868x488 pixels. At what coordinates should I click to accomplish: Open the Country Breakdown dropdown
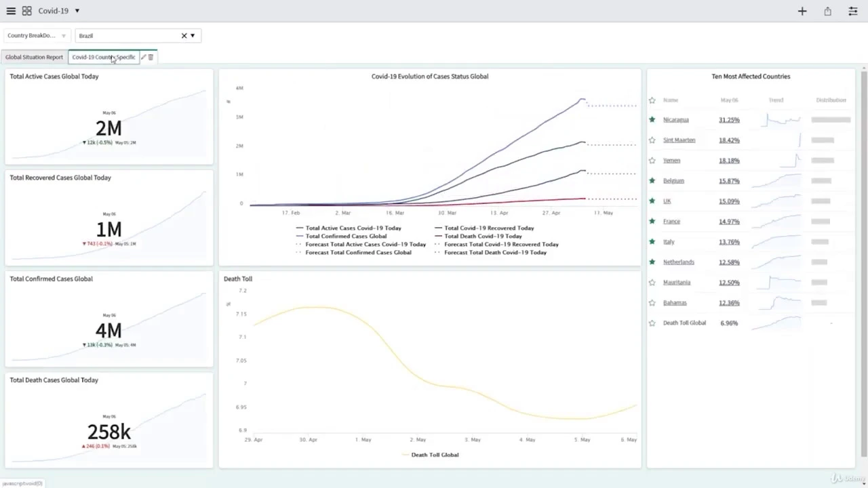pyautogui.click(x=37, y=35)
